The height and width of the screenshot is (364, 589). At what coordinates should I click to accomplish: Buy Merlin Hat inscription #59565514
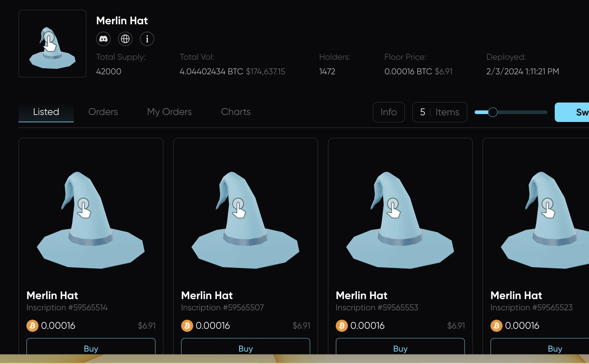pos(91,348)
